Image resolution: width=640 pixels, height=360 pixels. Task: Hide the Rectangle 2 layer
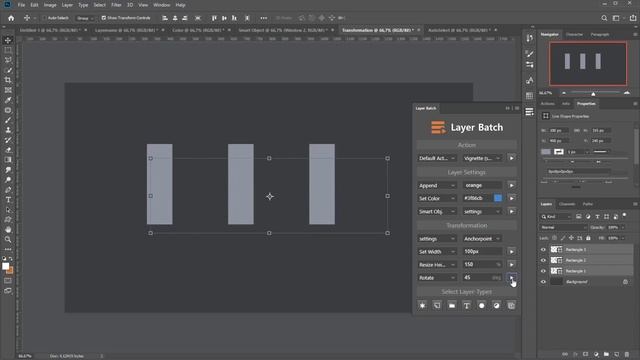coord(543,260)
